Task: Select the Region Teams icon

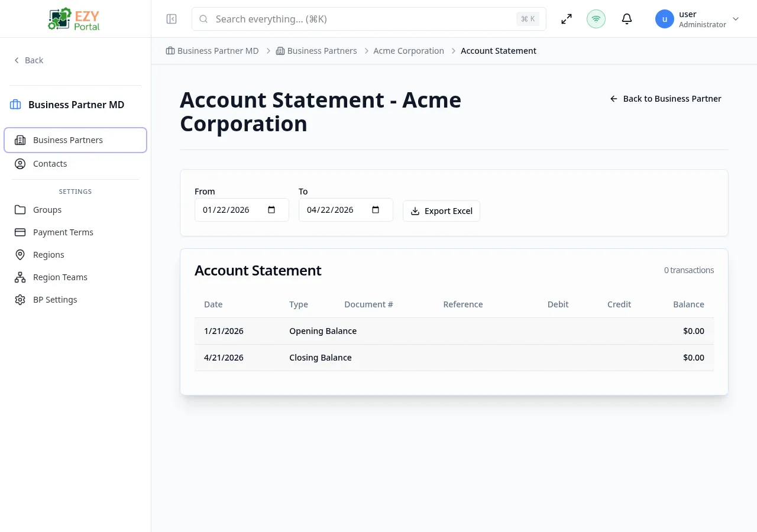Action: [x=21, y=277]
